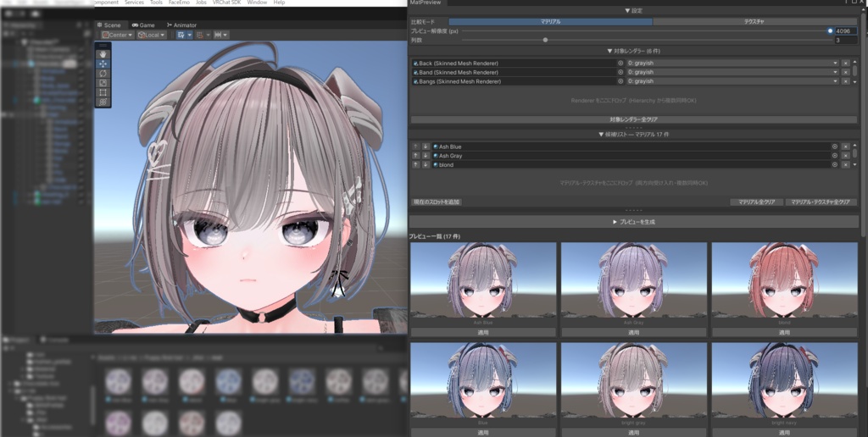The image size is (868, 437).
Task: Click the preview resolution field showing 4096
Action: tap(845, 31)
